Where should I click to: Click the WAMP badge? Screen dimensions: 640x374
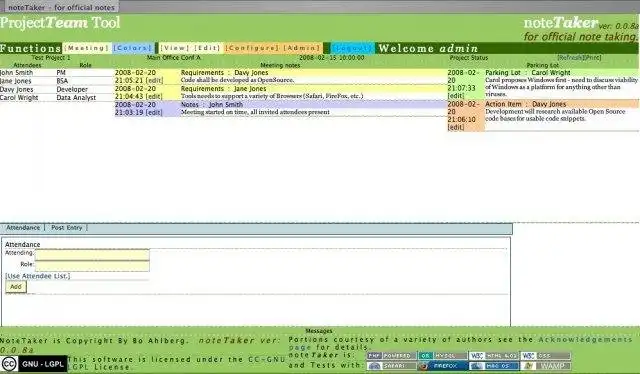coord(545,366)
